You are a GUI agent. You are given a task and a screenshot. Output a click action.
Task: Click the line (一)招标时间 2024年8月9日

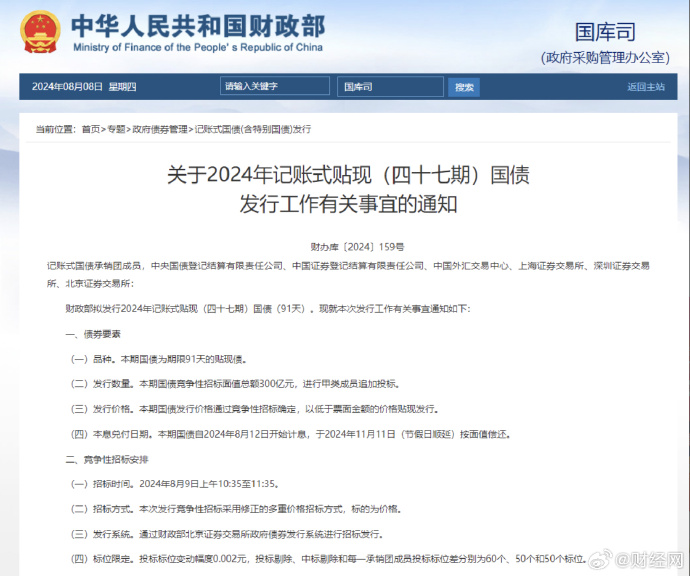[x=175, y=484]
